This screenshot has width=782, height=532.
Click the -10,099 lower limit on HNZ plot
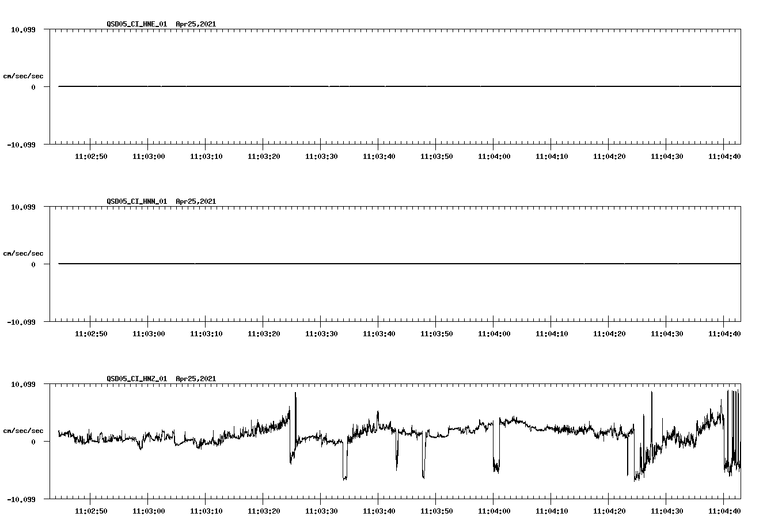(x=21, y=499)
